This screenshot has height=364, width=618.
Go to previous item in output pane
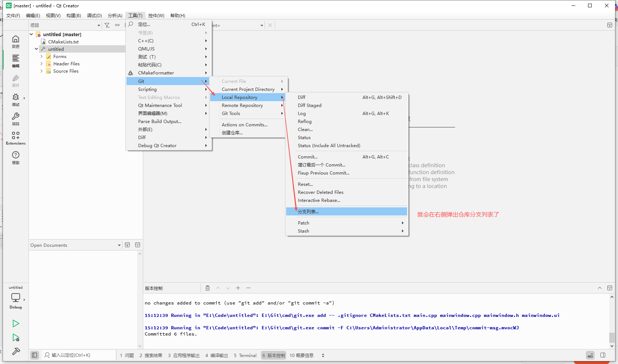[218, 288]
